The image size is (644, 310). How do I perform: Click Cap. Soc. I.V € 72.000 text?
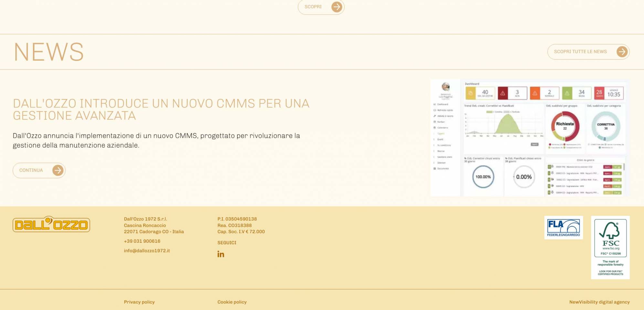[241, 232]
